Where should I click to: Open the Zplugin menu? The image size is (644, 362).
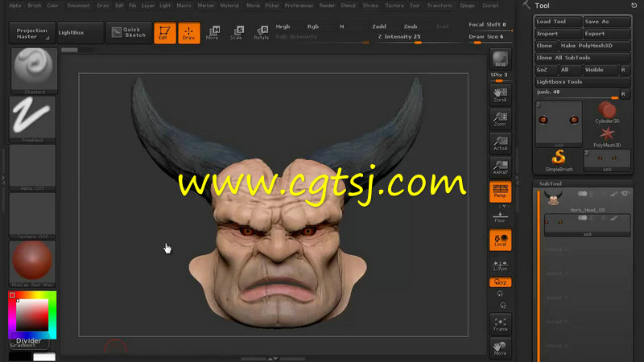pyautogui.click(x=467, y=6)
